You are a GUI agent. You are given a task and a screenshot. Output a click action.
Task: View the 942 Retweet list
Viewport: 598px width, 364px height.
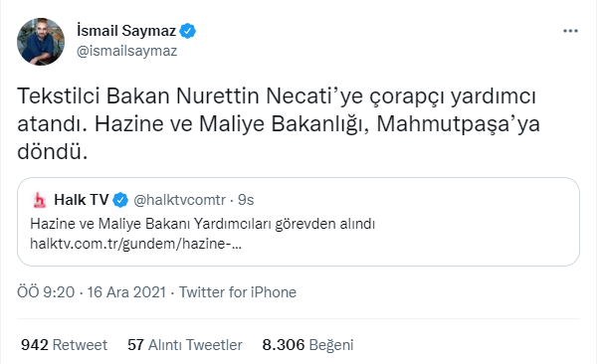click(64, 345)
